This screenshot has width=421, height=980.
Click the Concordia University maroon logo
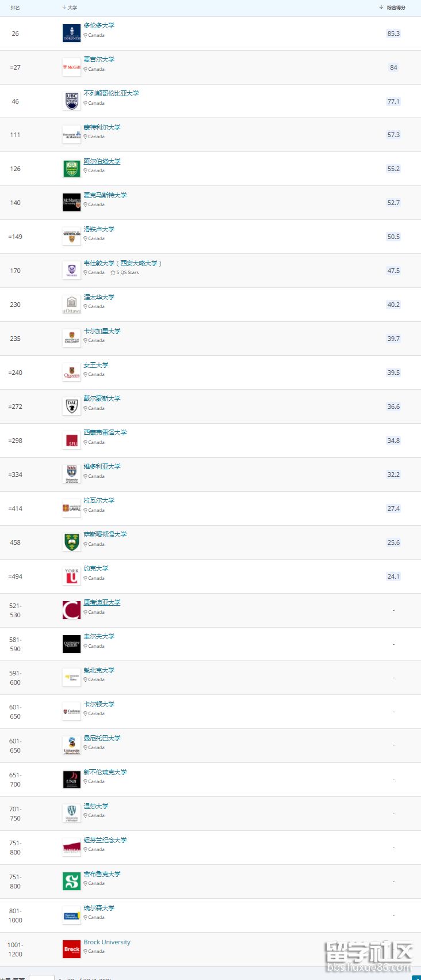[71, 610]
